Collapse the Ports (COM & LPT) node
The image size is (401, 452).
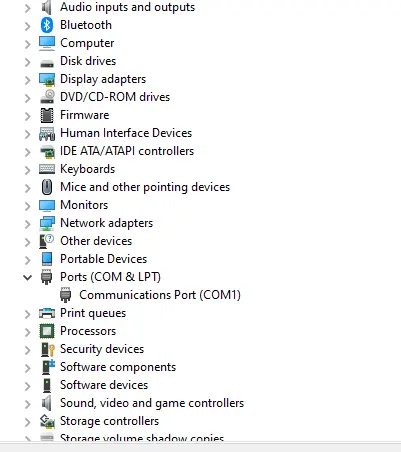click(x=28, y=277)
